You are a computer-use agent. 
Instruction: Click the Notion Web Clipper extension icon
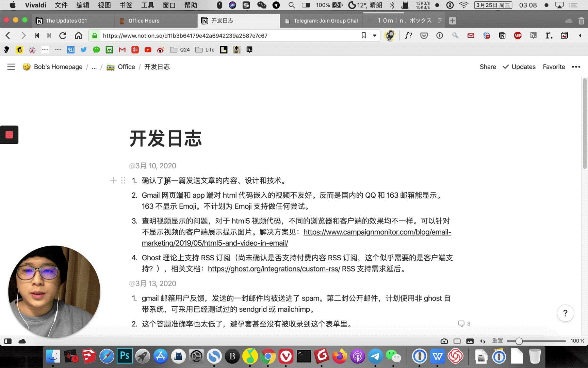point(502,35)
